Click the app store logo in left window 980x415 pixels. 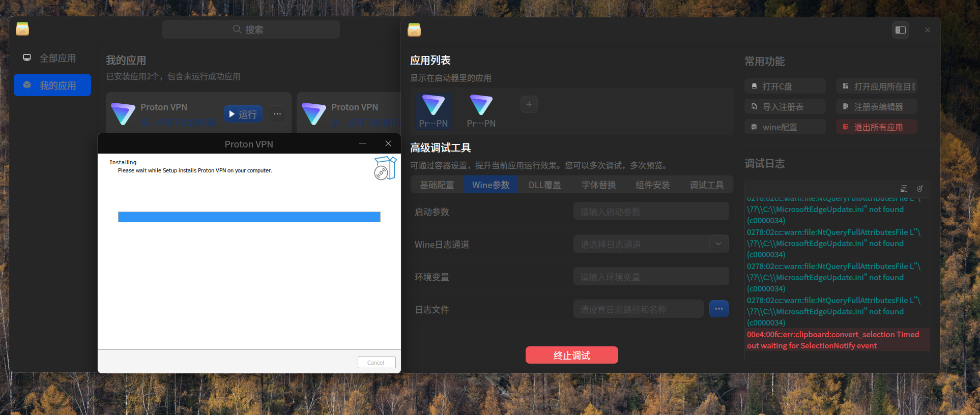point(22,29)
